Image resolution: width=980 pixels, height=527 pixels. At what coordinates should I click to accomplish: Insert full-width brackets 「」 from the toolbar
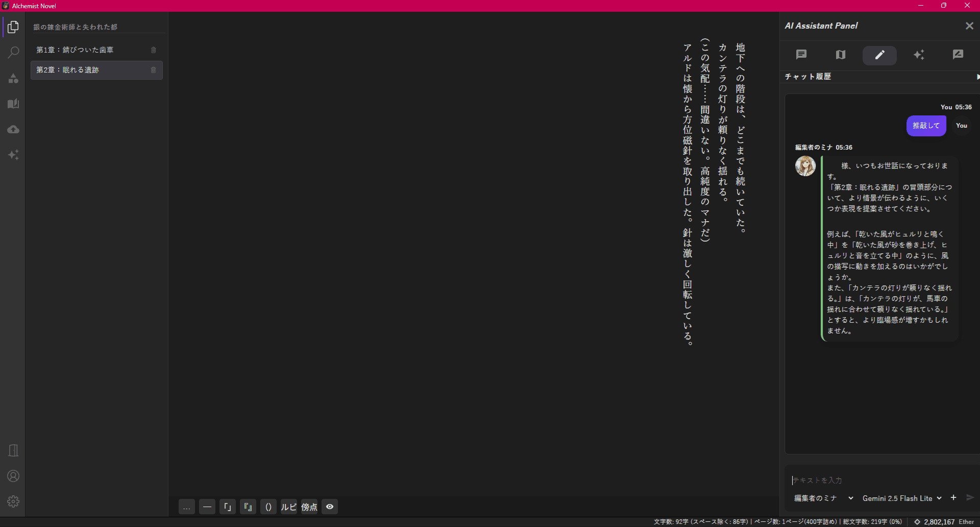[x=228, y=507]
